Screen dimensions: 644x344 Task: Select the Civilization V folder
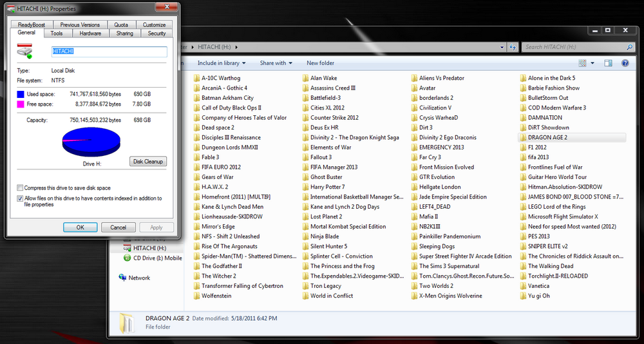pos(431,108)
